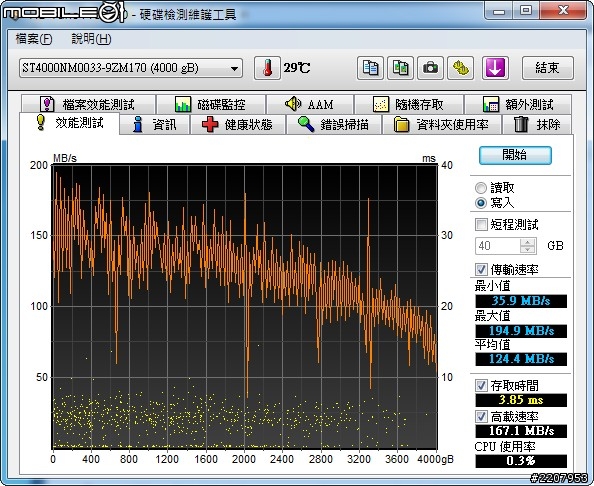Click the 結束 exit button

[547, 68]
